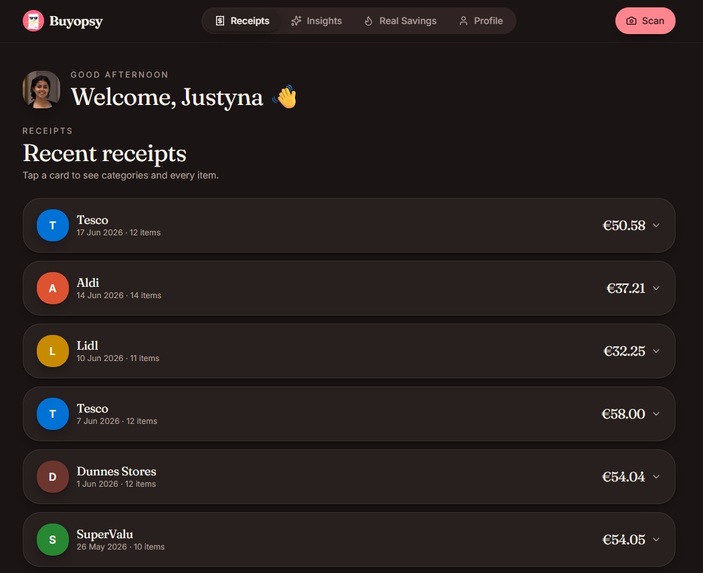Screen dimensions: 703x573
Task: Select the Aldi store name
Action: tap(88, 282)
